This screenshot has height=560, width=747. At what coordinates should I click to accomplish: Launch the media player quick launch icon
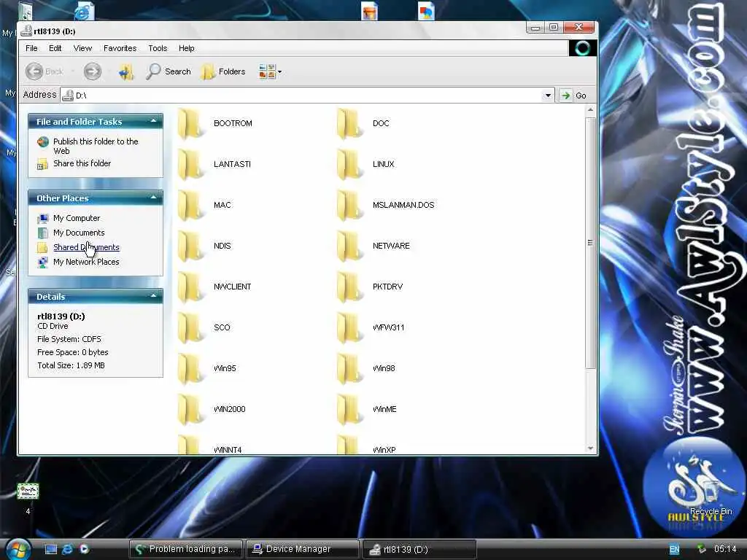84,549
